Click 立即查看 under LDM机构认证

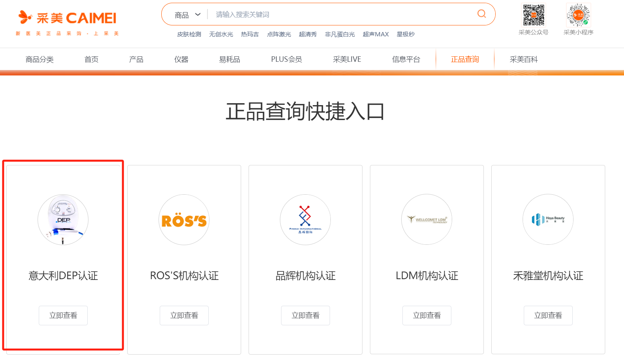click(427, 316)
